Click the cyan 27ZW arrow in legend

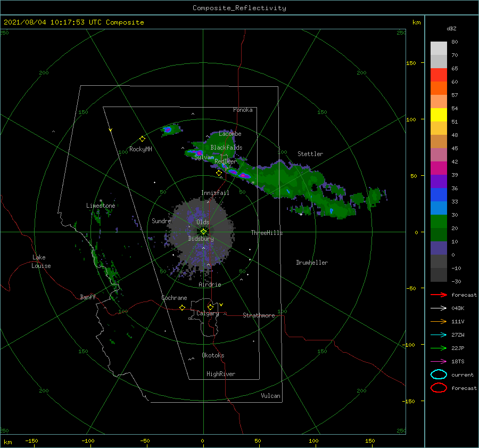point(439,335)
